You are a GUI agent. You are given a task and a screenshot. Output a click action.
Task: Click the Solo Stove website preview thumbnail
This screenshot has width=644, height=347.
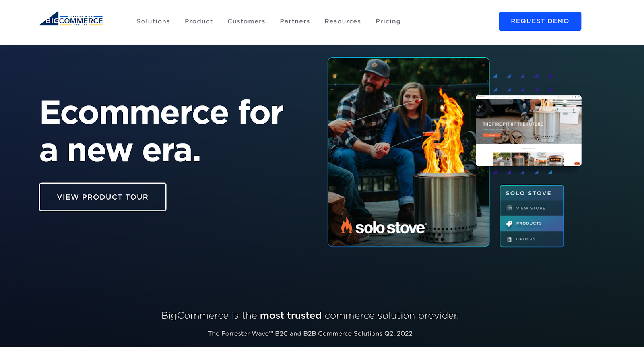(x=528, y=131)
